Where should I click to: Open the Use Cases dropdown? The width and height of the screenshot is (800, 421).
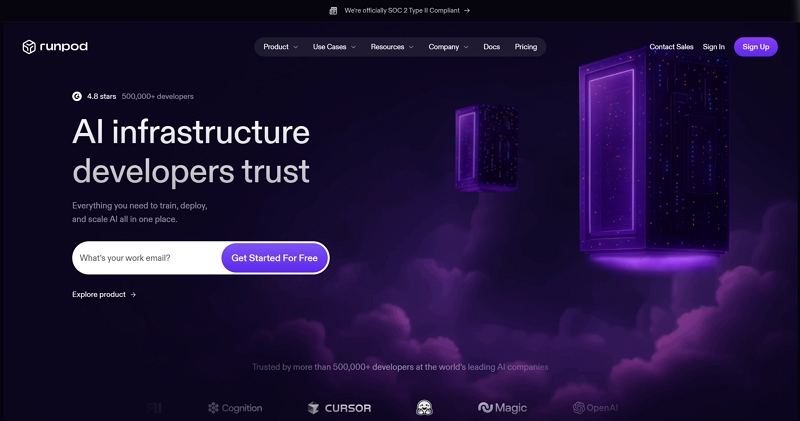pos(334,47)
